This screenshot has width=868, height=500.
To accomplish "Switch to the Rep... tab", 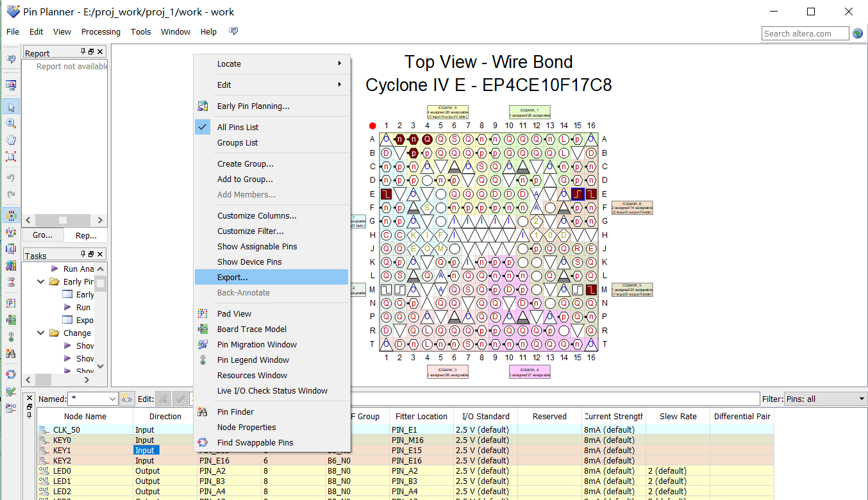I will point(86,235).
